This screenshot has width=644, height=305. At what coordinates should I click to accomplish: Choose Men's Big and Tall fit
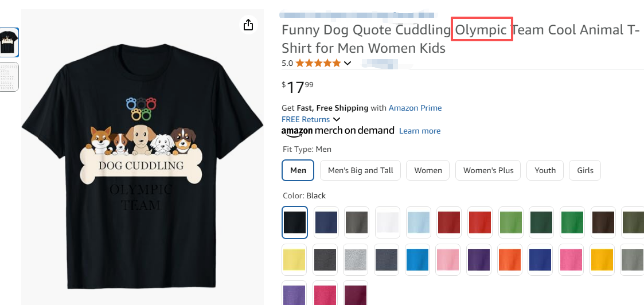pos(361,170)
